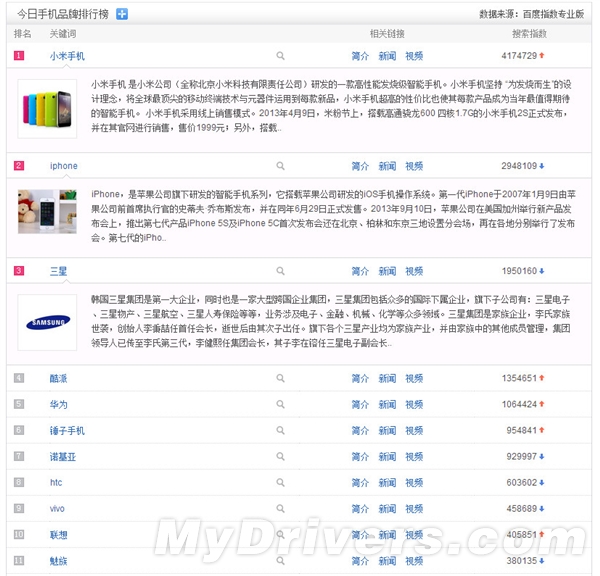
Task: Open the 魅族 keyword link
Action: [x=58, y=561]
